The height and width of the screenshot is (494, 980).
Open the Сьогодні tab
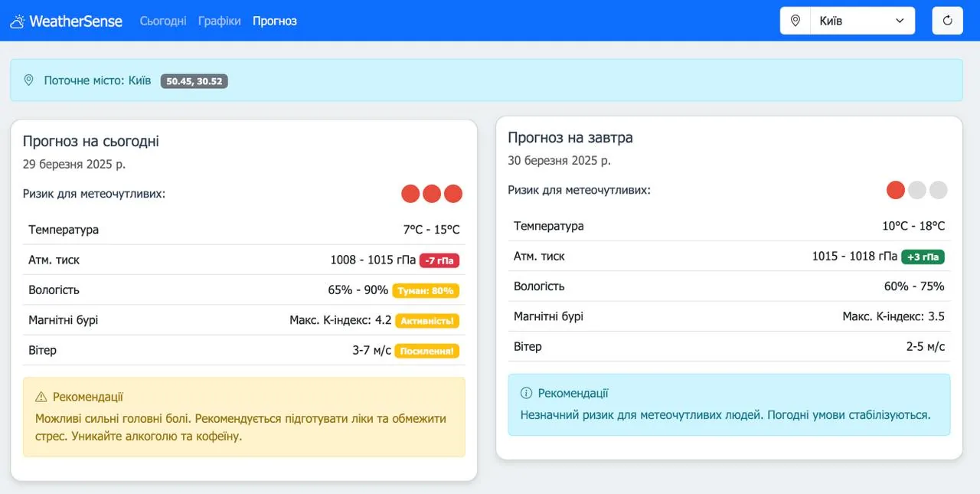pyautogui.click(x=163, y=21)
